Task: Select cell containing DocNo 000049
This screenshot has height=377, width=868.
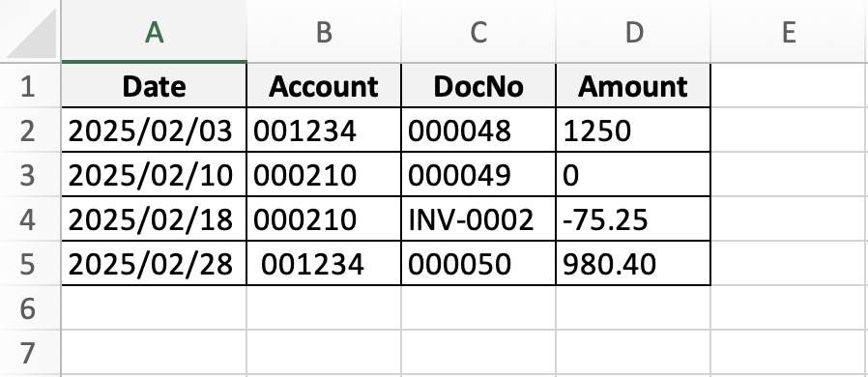Action: 478,174
